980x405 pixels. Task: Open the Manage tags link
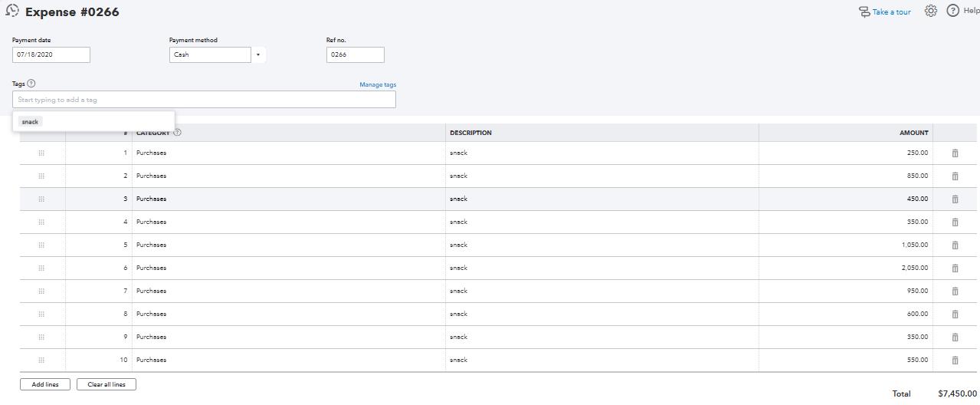(x=378, y=84)
